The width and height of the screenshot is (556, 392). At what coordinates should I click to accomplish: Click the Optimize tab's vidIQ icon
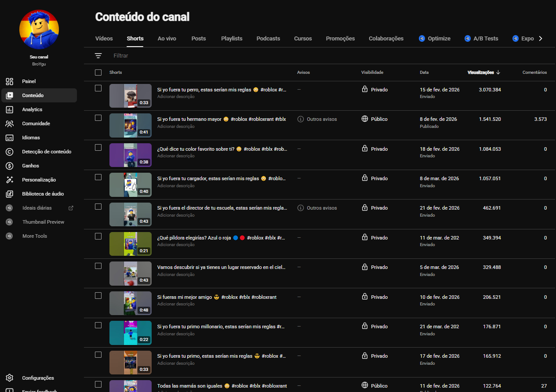pos(422,39)
